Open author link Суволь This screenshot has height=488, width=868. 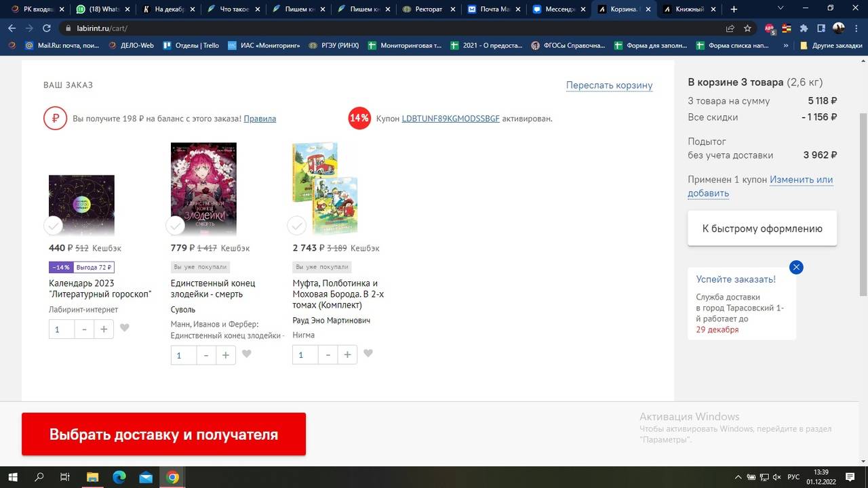click(183, 310)
